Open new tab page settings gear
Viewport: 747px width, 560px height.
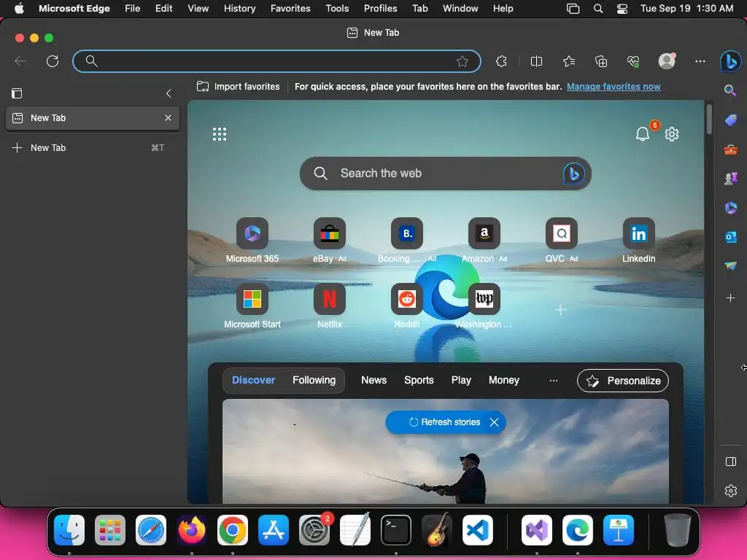point(672,134)
